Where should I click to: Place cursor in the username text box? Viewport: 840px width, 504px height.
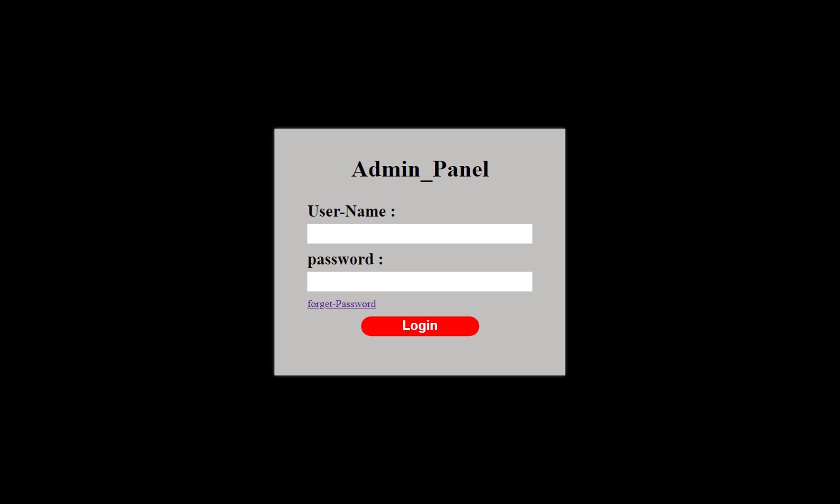(x=419, y=234)
